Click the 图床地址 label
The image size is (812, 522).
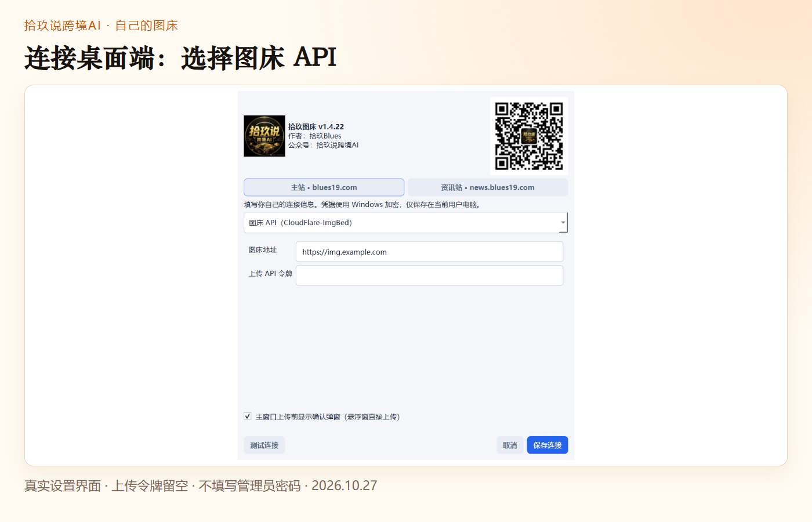pos(263,250)
